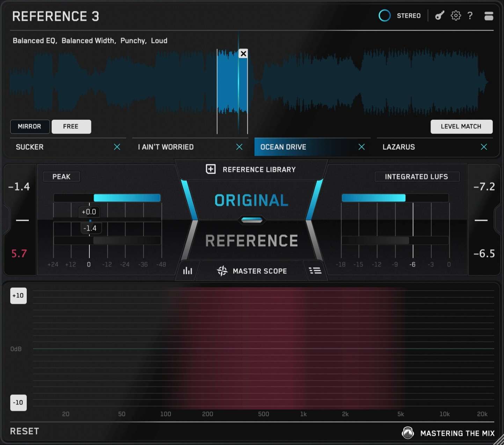Click the list view icon right of Master Scope
Image resolution: width=504 pixels, height=445 pixels.
tap(315, 271)
